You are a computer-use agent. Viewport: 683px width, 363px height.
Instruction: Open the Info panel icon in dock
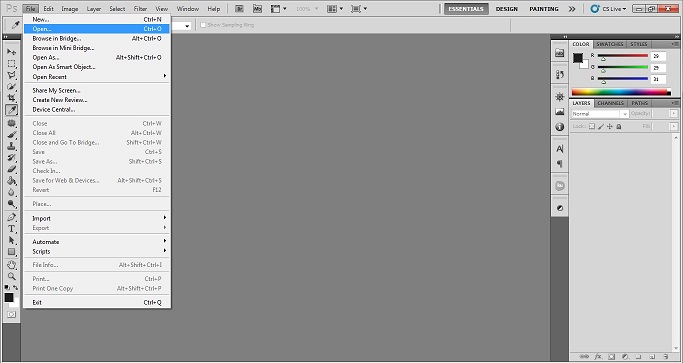coord(560,127)
